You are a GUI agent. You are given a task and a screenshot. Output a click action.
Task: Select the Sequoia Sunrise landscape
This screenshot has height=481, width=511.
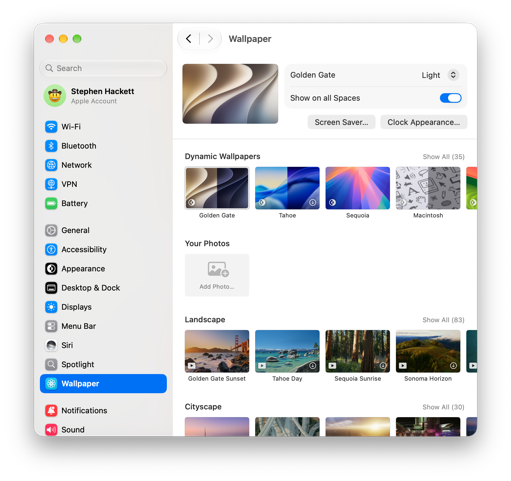point(358,351)
